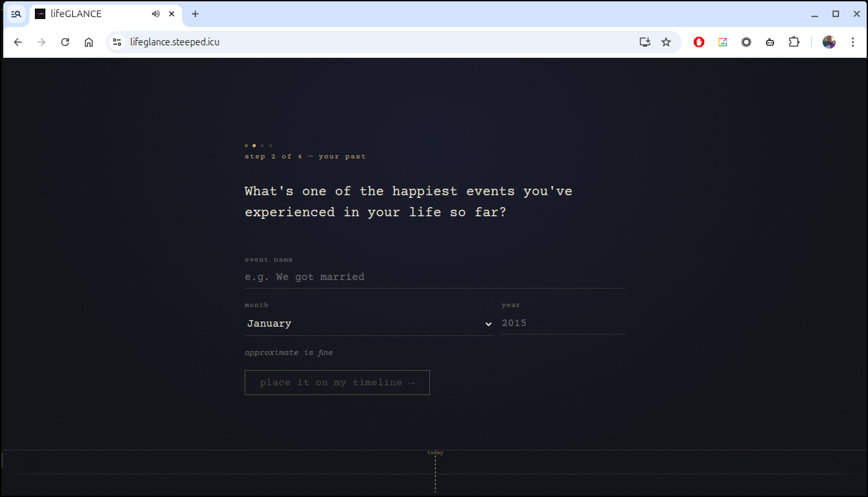Viewport: 868px width, 497px height.
Task: Close the lifeGLANCE tab
Action: [172, 14]
